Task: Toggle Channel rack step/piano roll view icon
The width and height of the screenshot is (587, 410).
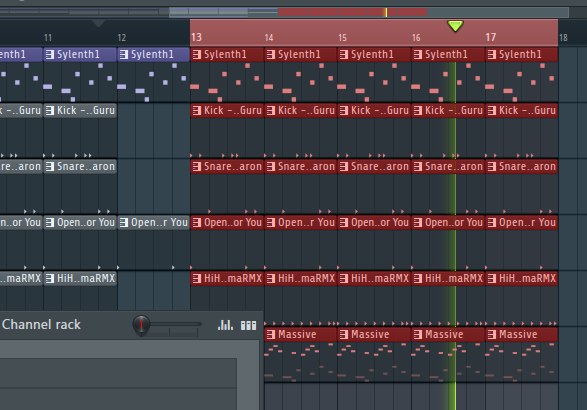Action: coord(248,325)
